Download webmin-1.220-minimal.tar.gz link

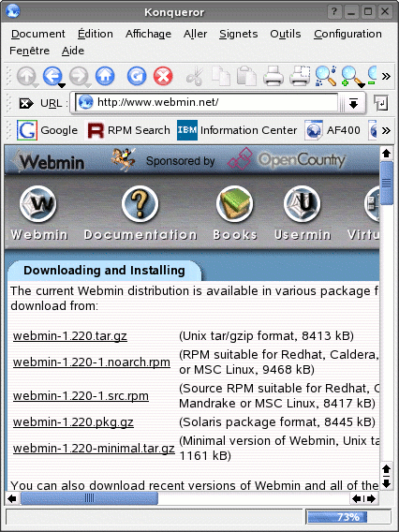click(94, 449)
